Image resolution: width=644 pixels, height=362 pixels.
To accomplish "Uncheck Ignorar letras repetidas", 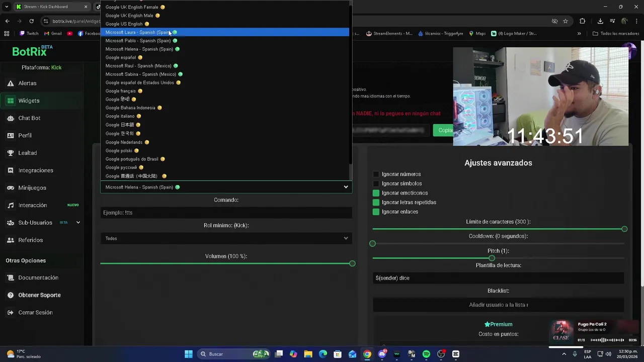I will click(376, 202).
